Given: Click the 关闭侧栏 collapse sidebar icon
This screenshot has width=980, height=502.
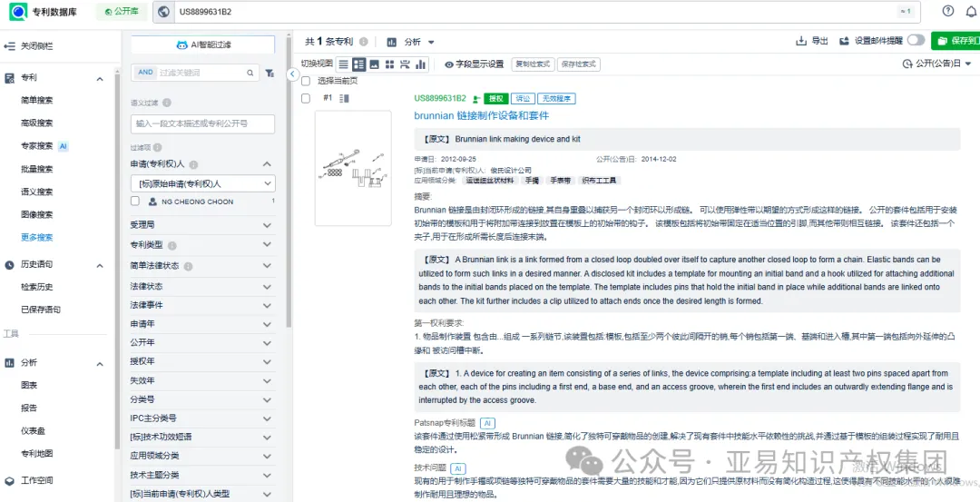Looking at the screenshot, I should pyautogui.click(x=9, y=46).
